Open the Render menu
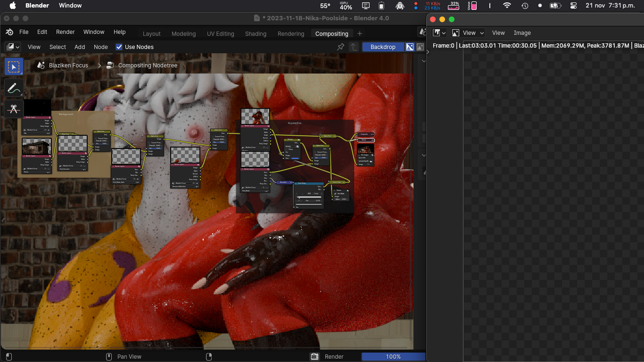 [x=65, y=32]
